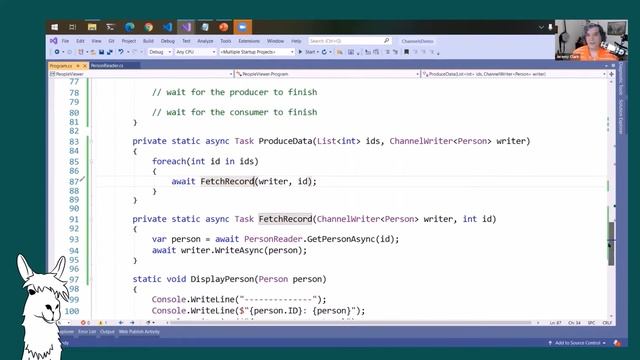Open the Help menu
This screenshot has height=360, width=640.
pyautogui.click(x=296, y=41)
